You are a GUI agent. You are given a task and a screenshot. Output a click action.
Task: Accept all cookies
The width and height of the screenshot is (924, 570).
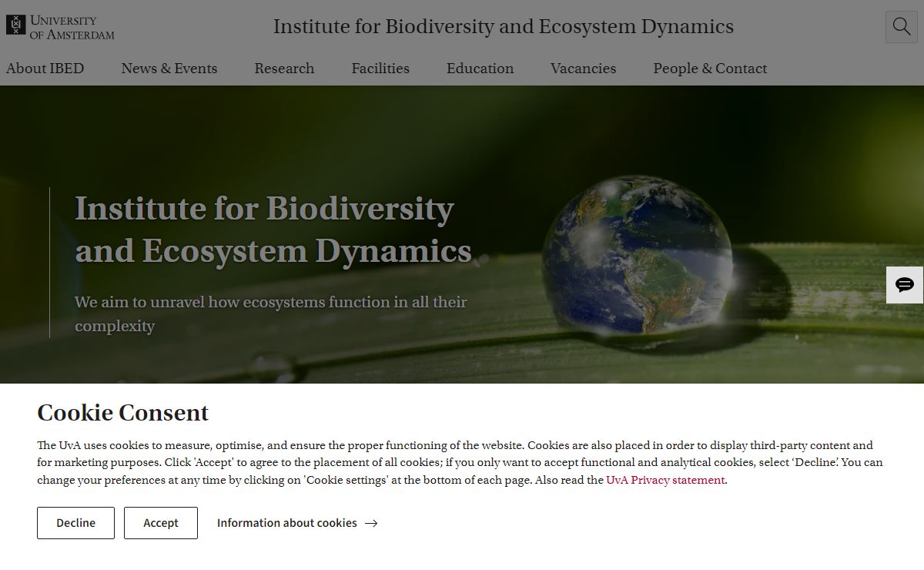(x=160, y=523)
